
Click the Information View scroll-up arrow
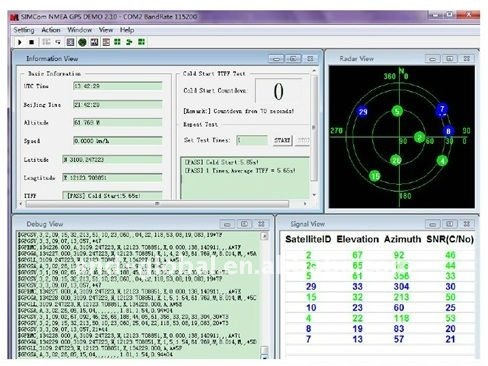314,71
